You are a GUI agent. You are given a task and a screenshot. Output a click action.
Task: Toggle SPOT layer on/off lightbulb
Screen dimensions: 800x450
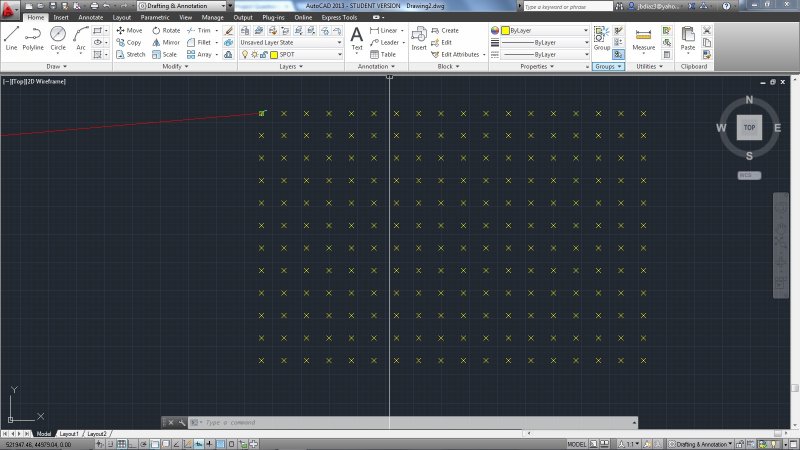pos(245,55)
